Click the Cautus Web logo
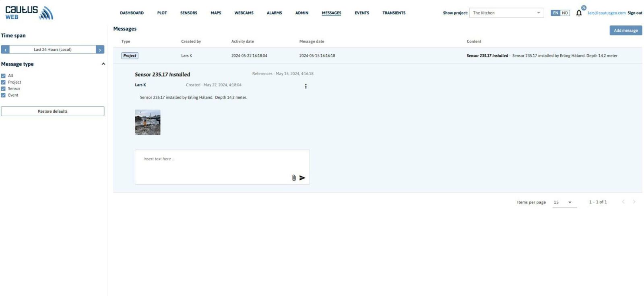 (29, 13)
